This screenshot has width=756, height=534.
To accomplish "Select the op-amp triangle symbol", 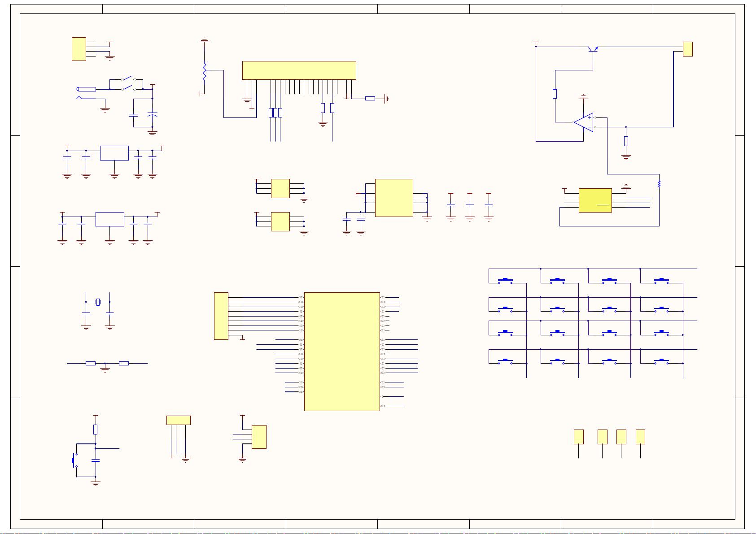I will pyautogui.click(x=584, y=122).
